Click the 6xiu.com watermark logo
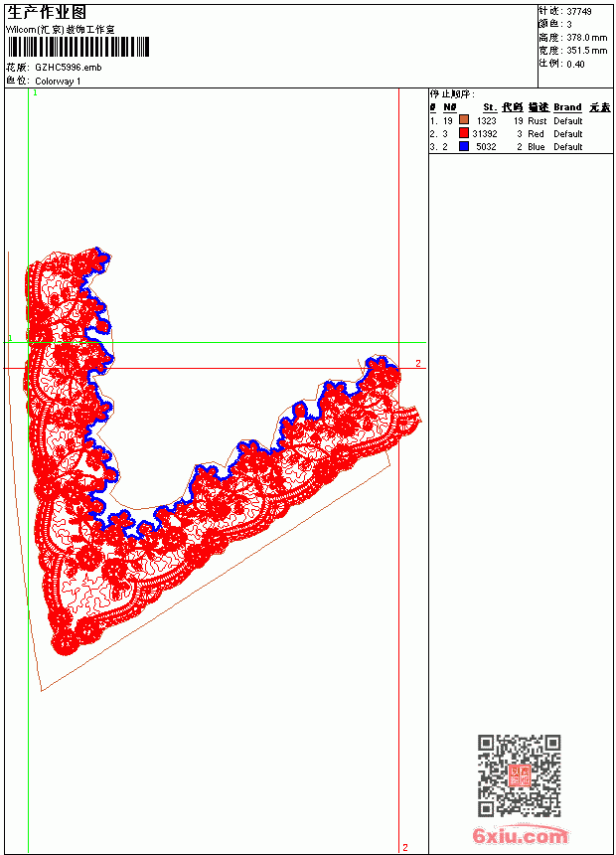 click(520, 835)
